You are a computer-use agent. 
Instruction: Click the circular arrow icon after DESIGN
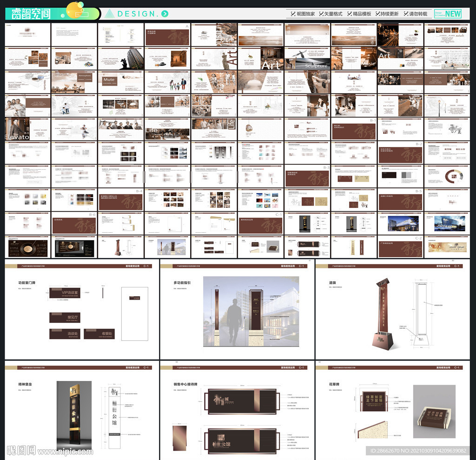coord(165,14)
